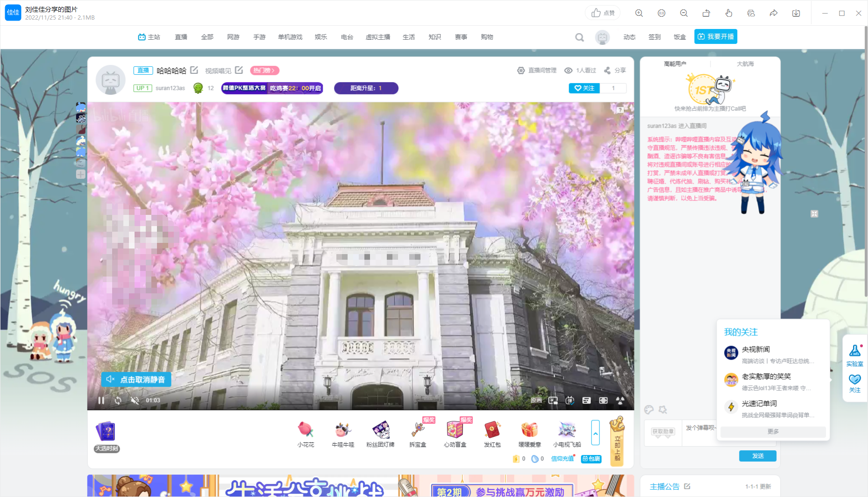Click the 签到 check-in link
868x497 pixels.
655,37
